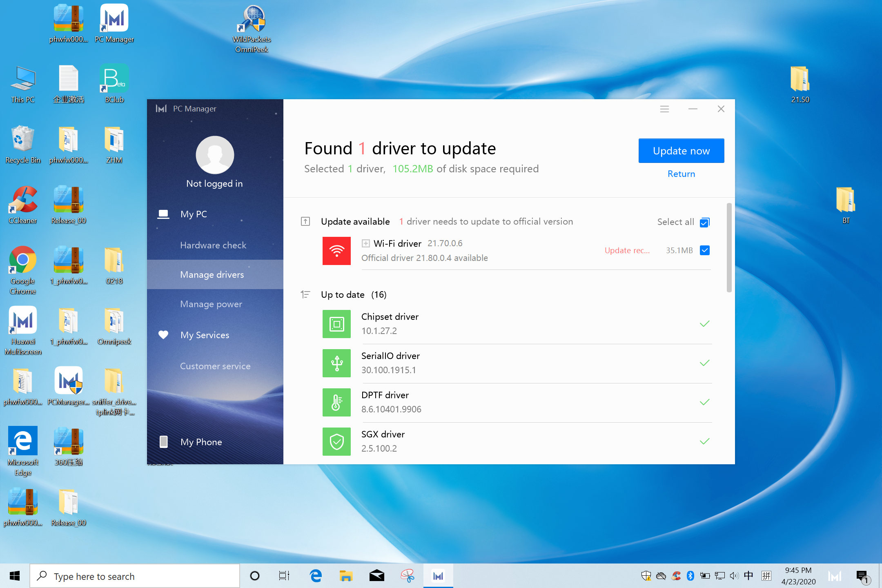This screenshot has height=588, width=882.
Task: Open My Phone section
Action: pos(201,442)
